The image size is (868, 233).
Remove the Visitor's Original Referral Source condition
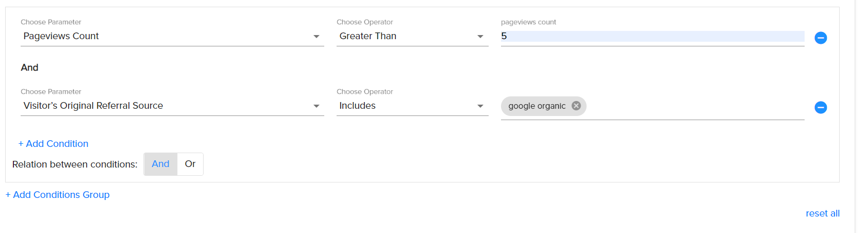pyautogui.click(x=821, y=107)
